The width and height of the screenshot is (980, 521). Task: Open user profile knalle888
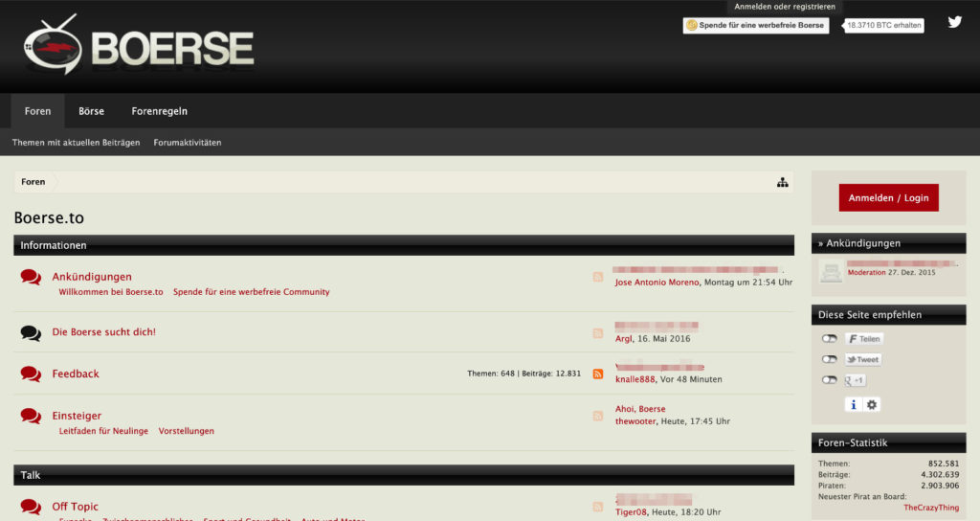click(635, 379)
